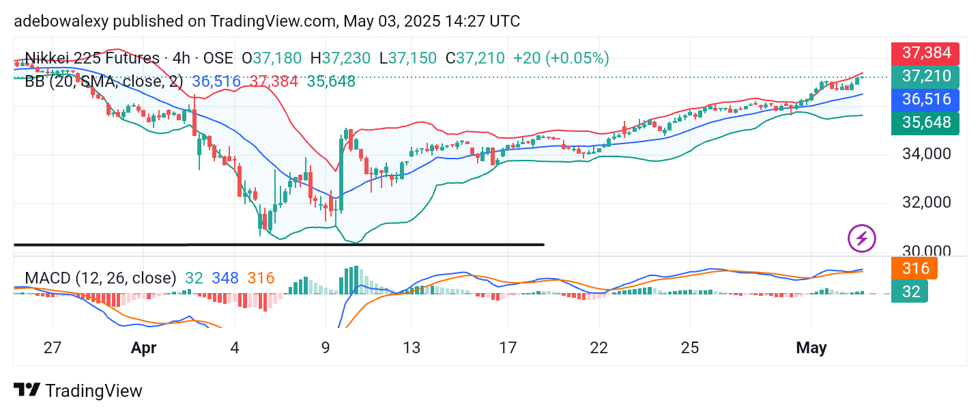The width and height of the screenshot is (980, 414).
Task: Click the purple lightning bolt icon
Action: [x=861, y=238]
